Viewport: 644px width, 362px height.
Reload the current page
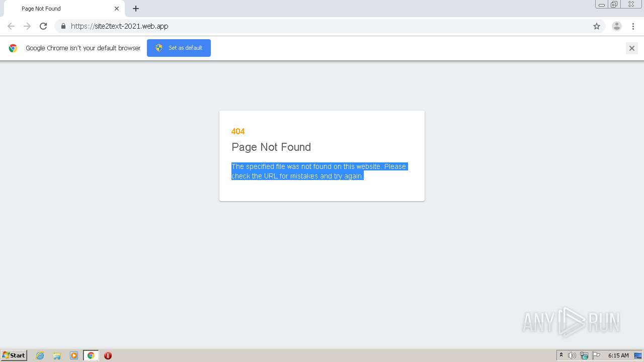[43, 26]
